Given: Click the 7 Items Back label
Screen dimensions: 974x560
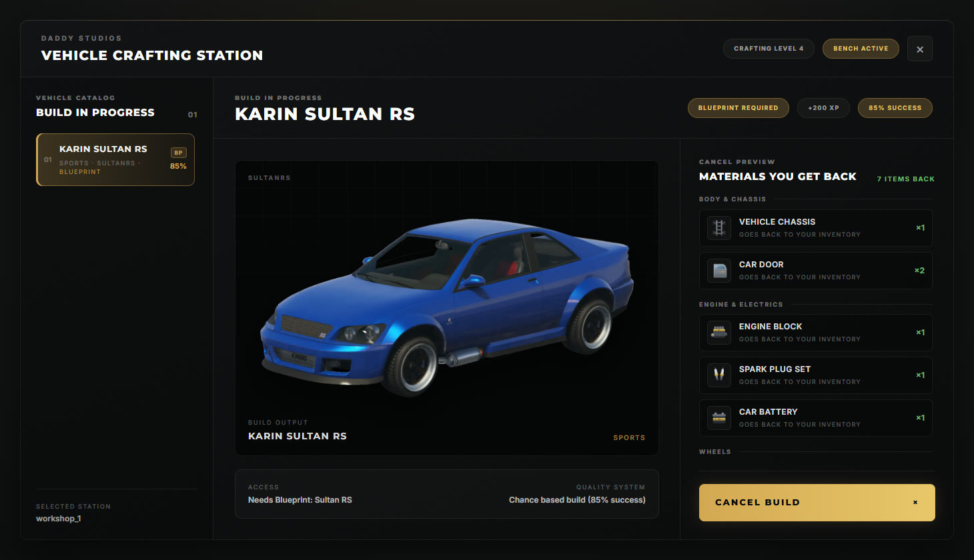Looking at the screenshot, I should (x=906, y=179).
